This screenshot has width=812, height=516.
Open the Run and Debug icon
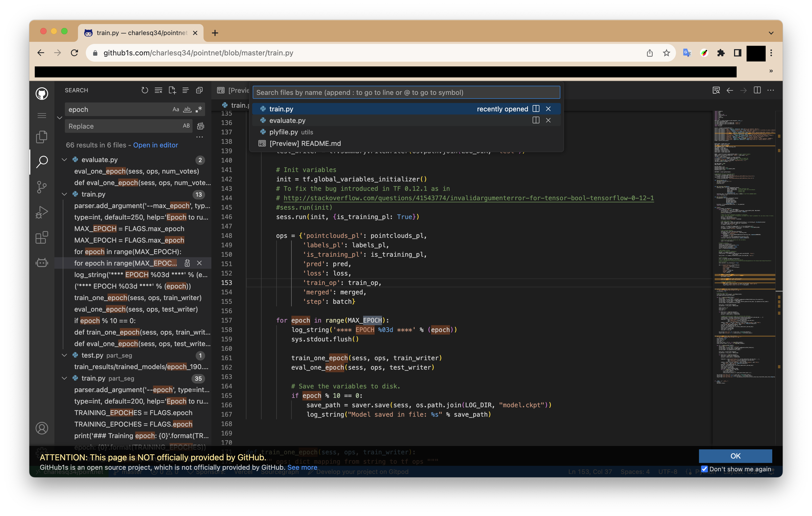click(x=42, y=212)
